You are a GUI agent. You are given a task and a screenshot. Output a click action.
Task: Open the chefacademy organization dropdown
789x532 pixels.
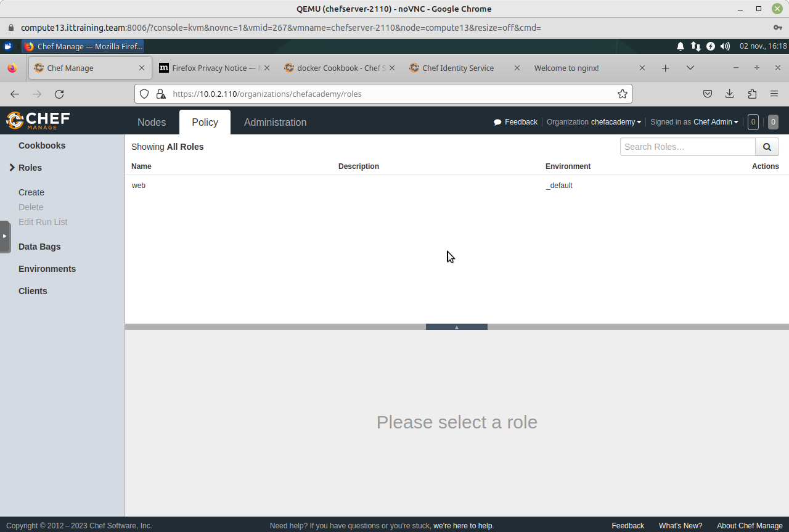(x=616, y=122)
